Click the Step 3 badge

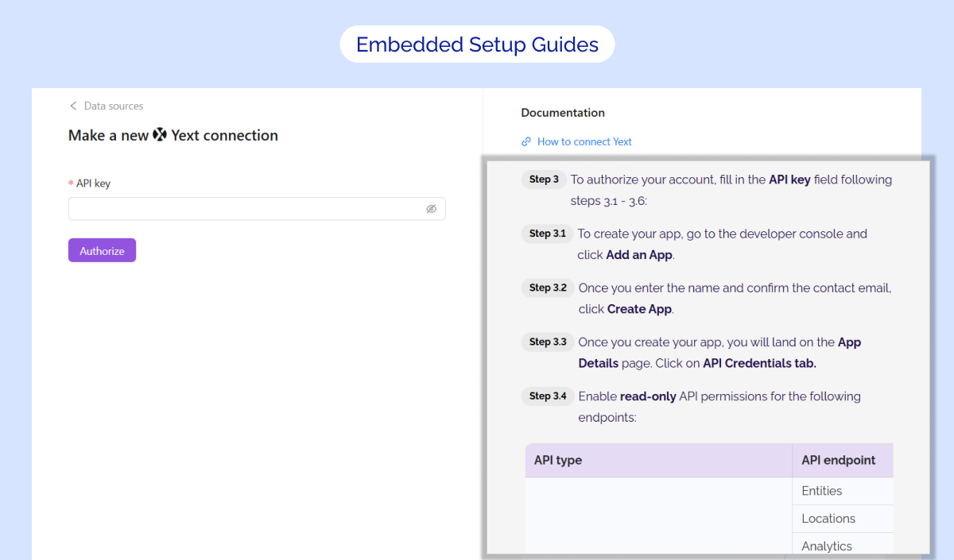point(545,180)
